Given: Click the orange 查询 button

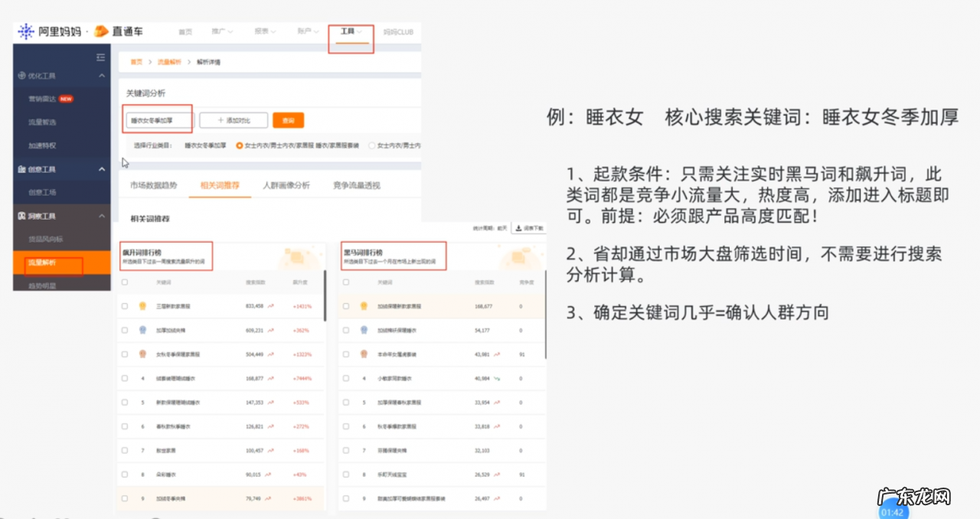Looking at the screenshot, I should [x=288, y=120].
